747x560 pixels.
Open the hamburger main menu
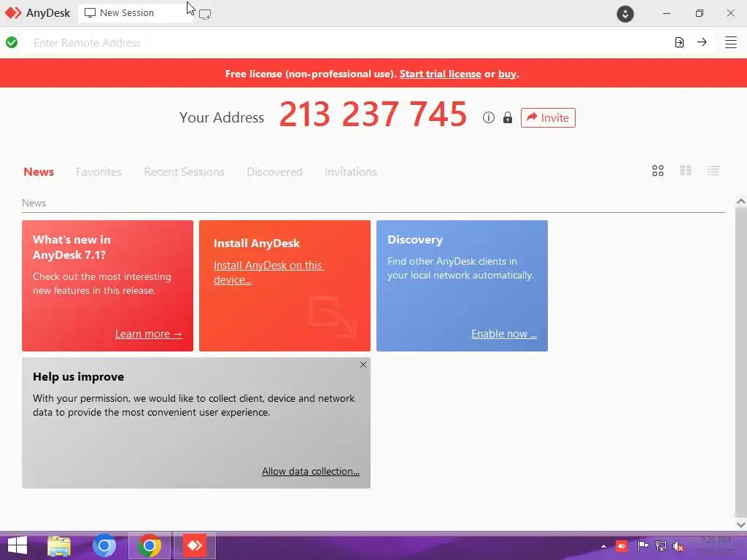point(731,42)
